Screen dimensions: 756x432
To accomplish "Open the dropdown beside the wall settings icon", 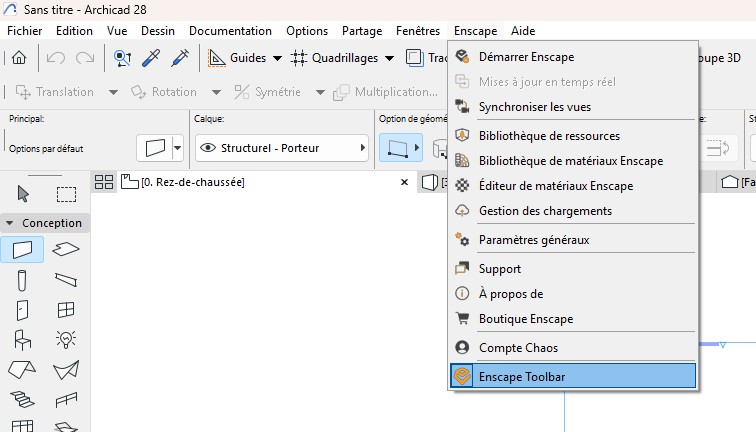I will [x=177, y=148].
